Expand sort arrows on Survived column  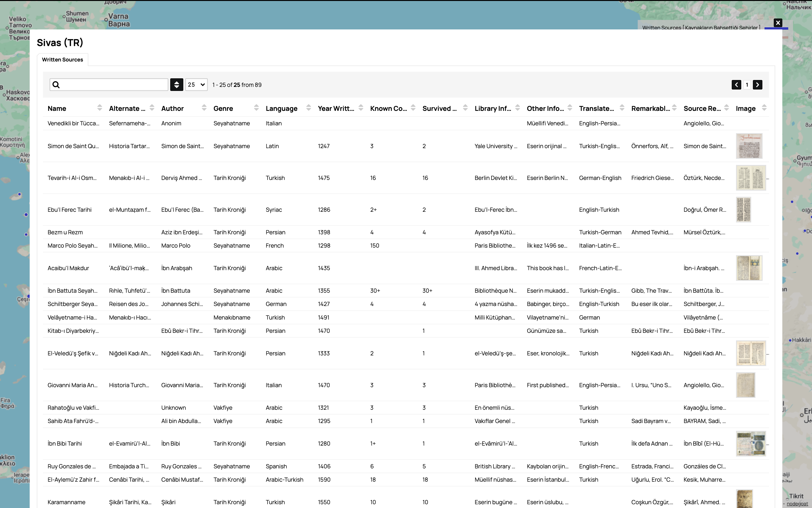point(465,108)
